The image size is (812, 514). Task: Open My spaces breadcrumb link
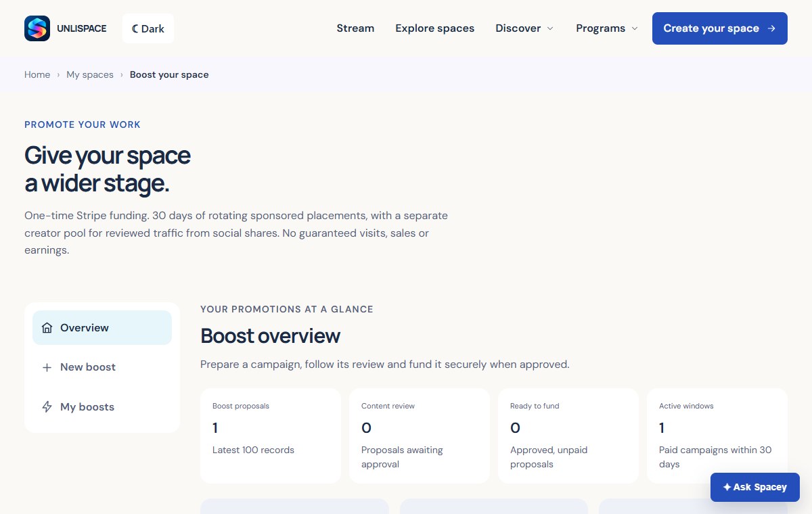pyautogui.click(x=90, y=74)
